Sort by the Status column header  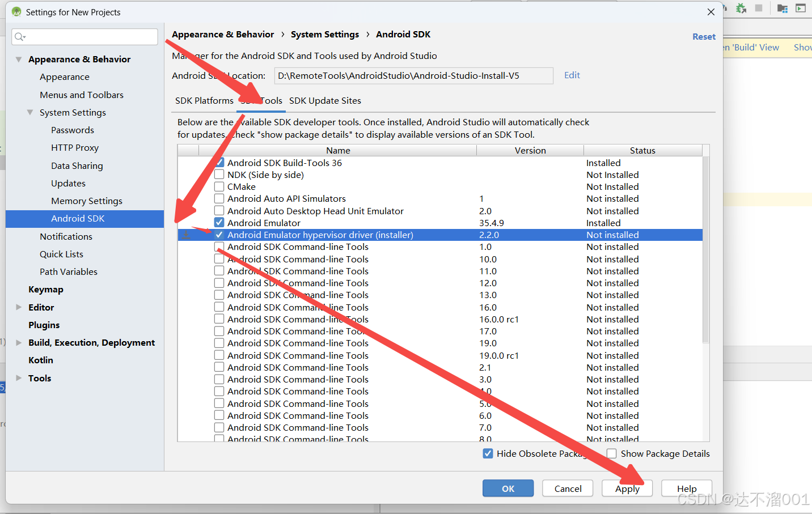[642, 150]
